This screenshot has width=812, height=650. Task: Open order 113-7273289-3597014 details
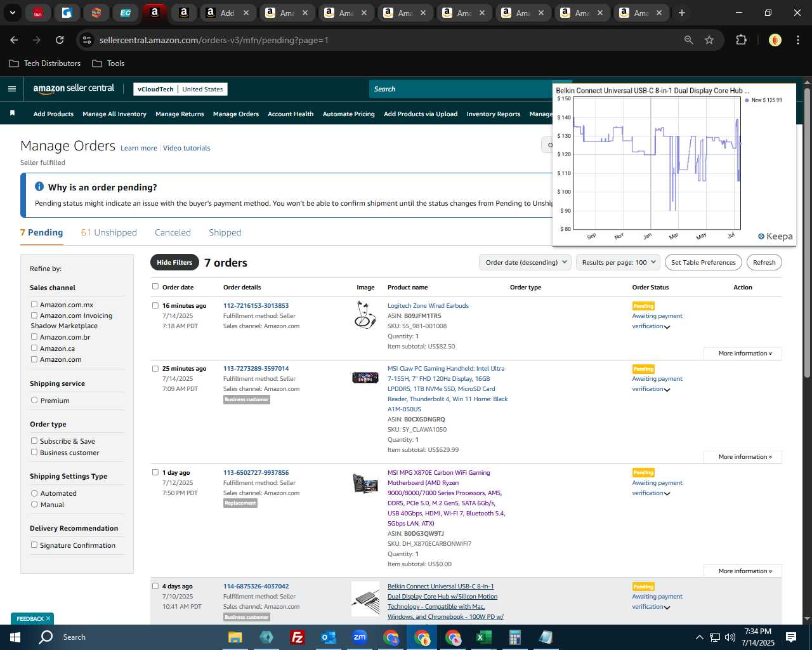click(256, 368)
